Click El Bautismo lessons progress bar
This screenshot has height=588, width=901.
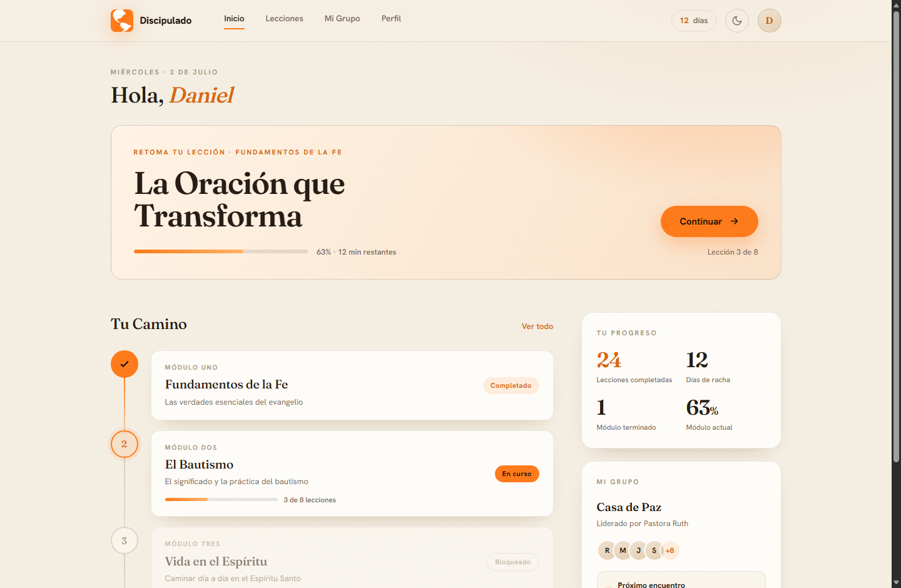221,500
